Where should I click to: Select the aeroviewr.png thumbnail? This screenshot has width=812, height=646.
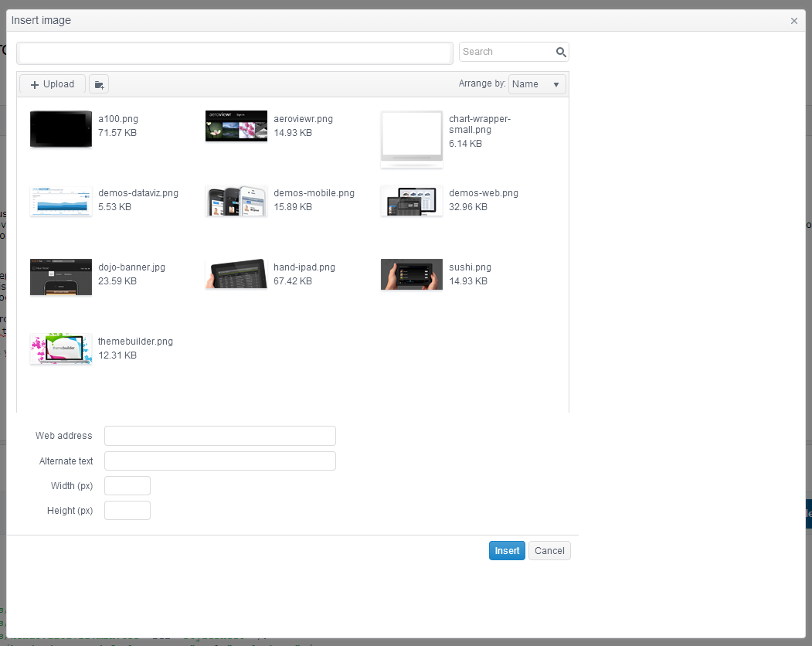pyautogui.click(x=236, y=126)
